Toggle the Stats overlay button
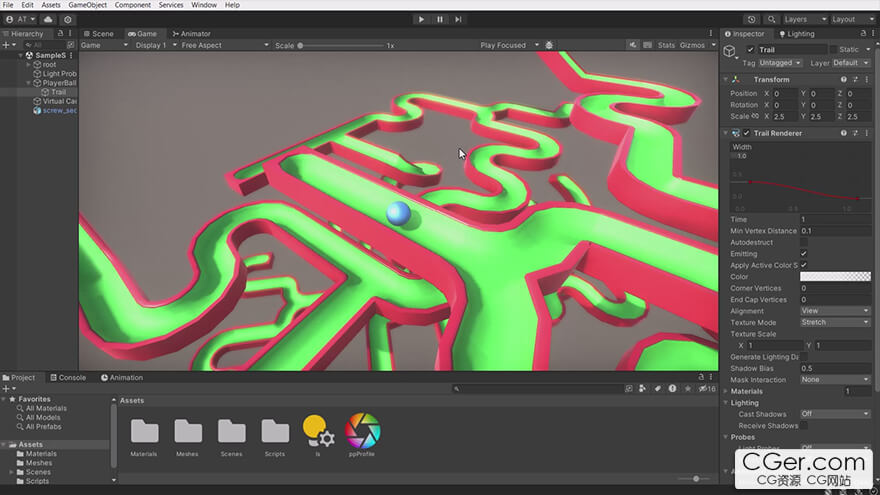 (666, 45)
